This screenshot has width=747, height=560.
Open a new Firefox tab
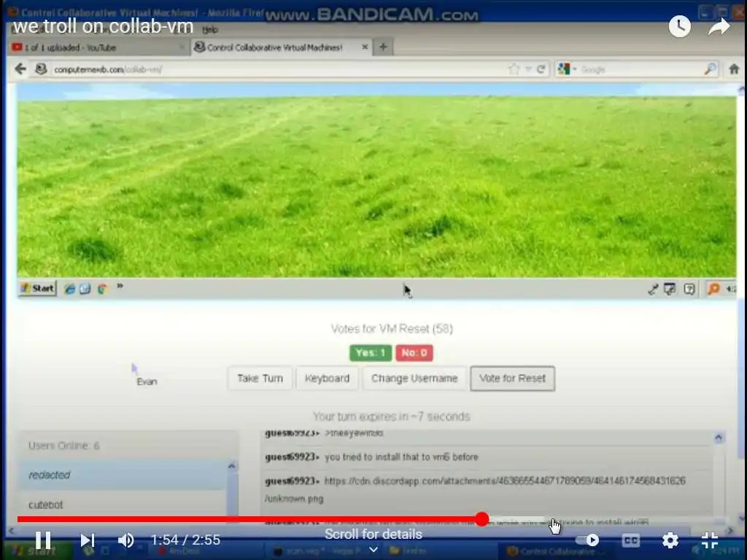pyautogui.click(x=383, y=47)
